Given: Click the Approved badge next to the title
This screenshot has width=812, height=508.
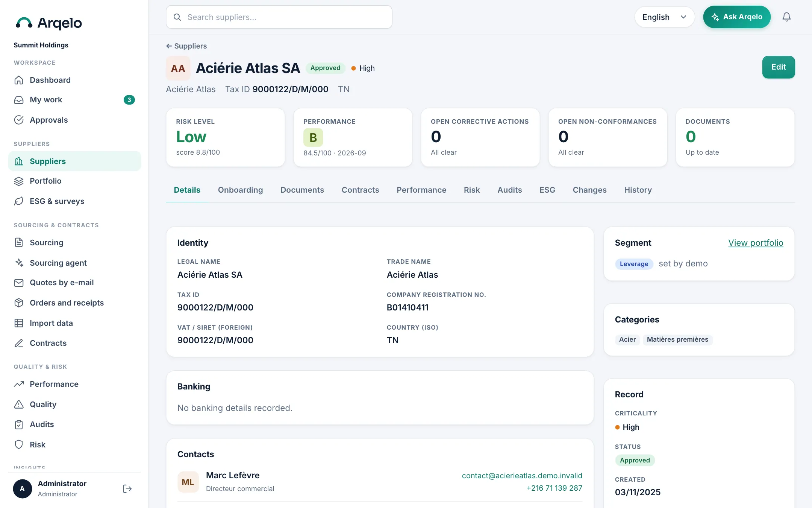Looking at the screenshot, I should 325,68.
